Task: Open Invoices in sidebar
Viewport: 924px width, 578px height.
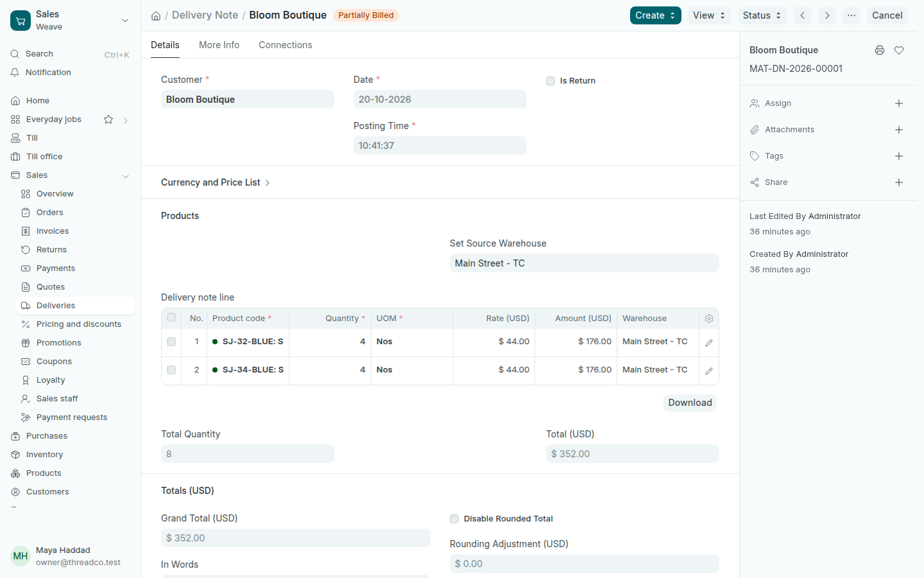Action: tap(75, 231)
